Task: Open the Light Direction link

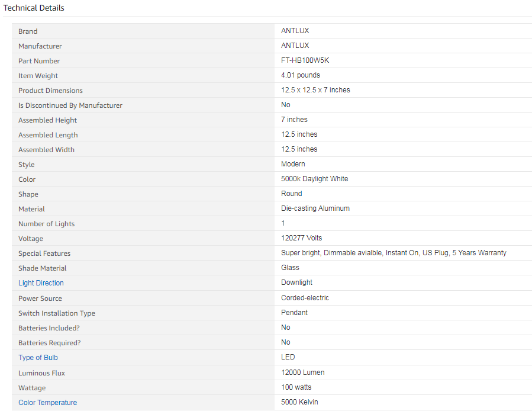Action: [41, 283]
